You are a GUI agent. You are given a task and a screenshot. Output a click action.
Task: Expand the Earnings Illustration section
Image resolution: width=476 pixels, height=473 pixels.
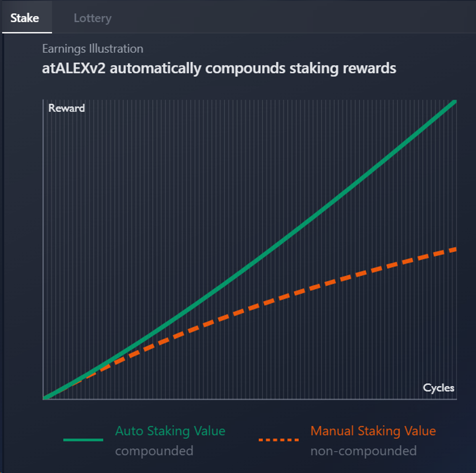[x=93, y=49]
